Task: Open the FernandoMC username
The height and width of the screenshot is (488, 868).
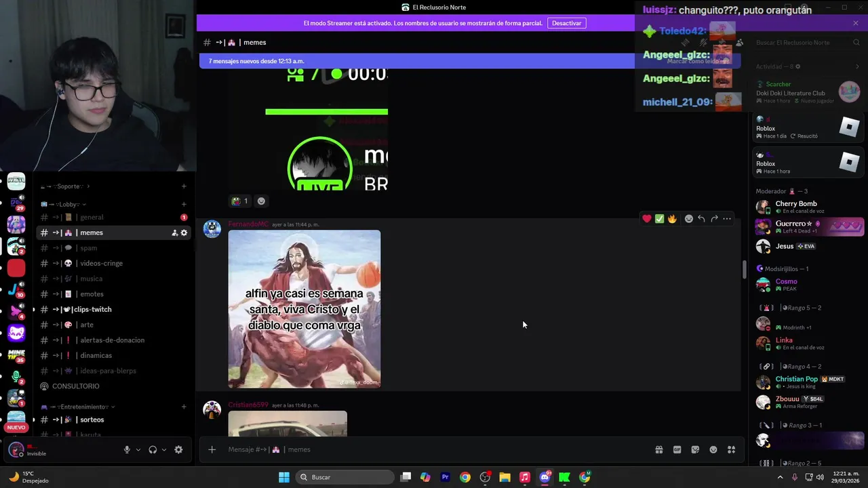Action: [x=248, y=224]
